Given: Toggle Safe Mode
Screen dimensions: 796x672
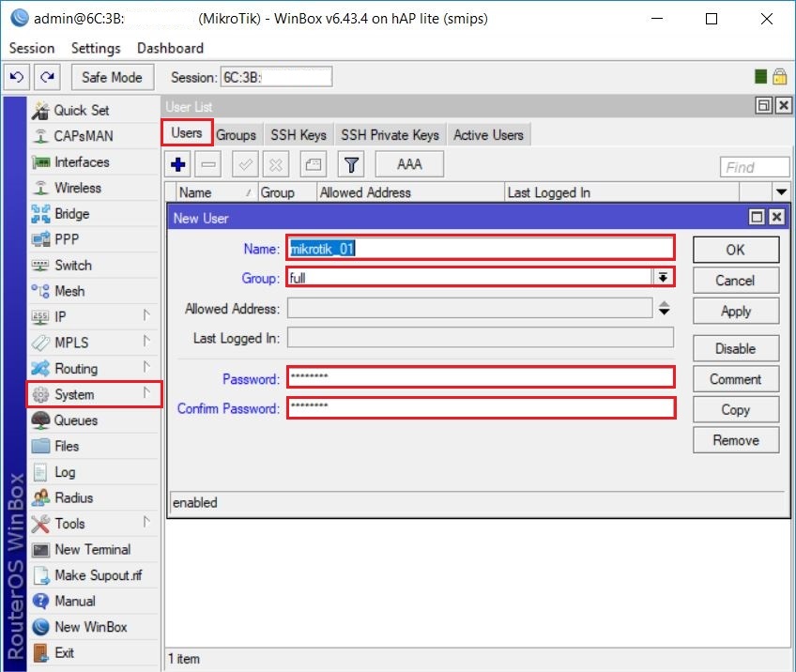Looking at the screenshot, I should [x=112, y=76].
